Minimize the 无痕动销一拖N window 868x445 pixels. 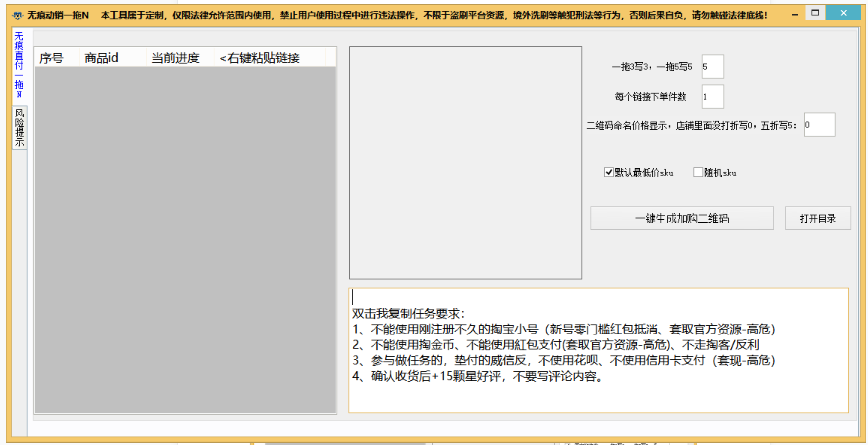[795, 14]
